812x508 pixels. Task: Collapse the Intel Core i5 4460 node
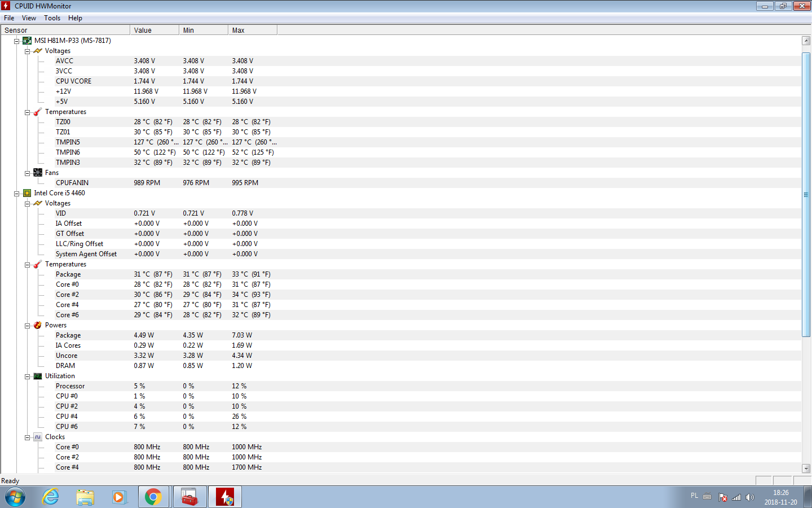[17, 194]
